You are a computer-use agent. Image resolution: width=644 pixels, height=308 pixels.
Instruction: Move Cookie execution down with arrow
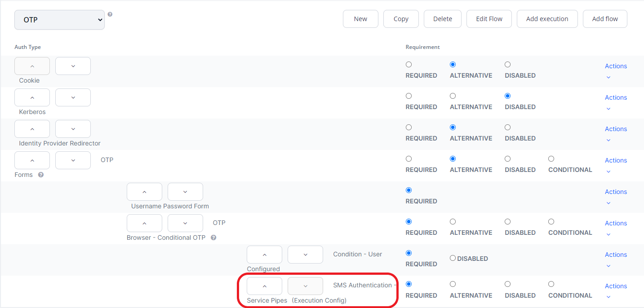coord(73,66)
